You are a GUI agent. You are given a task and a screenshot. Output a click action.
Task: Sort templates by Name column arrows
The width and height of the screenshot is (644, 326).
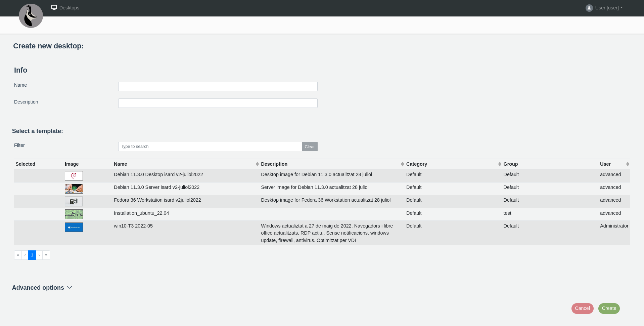click(257, 164)
